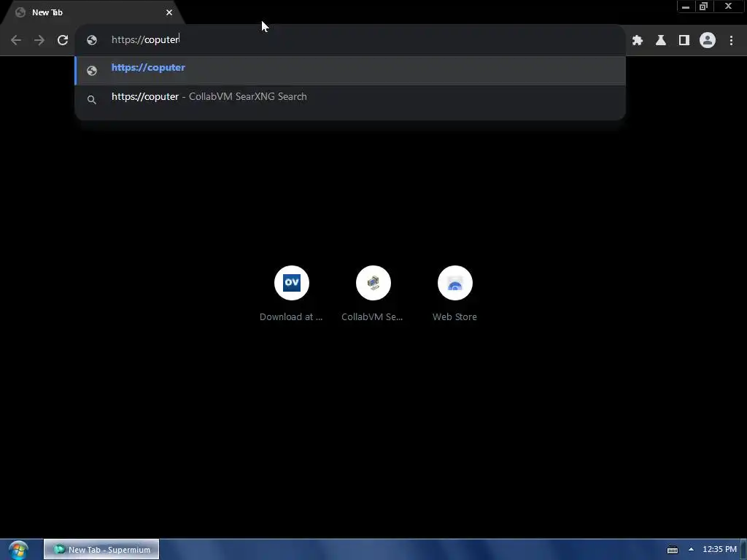Open the Web Store shortcut

tap(455, 293)
